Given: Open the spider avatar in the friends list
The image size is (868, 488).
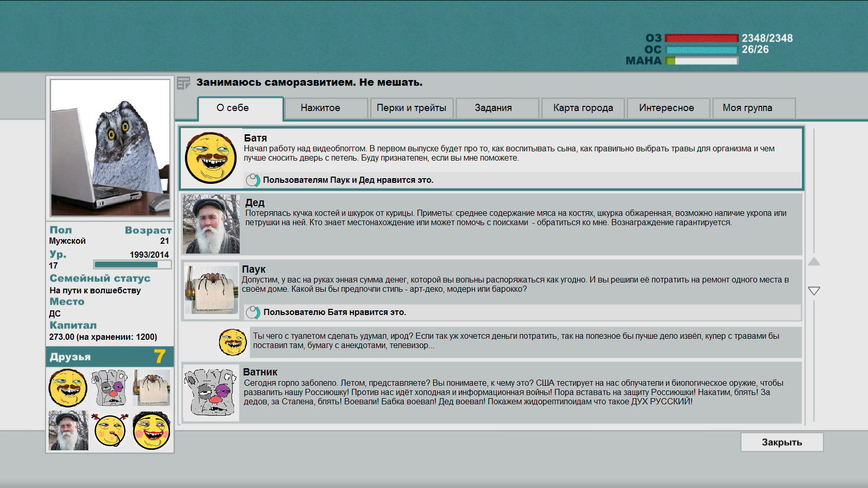Looking at the screenshot, I should point(151,388).
